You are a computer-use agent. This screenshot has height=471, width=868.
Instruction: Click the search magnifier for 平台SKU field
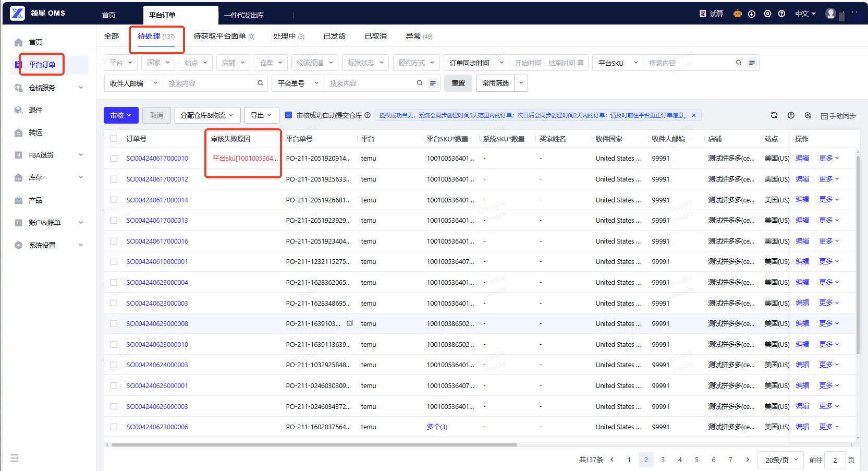point(739,63)
